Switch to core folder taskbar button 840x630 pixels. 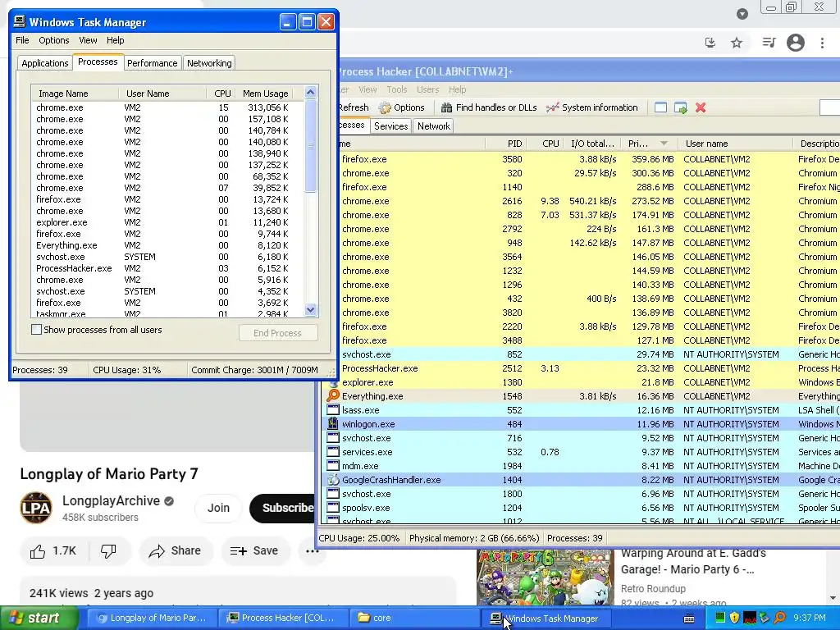pos(414,618)
